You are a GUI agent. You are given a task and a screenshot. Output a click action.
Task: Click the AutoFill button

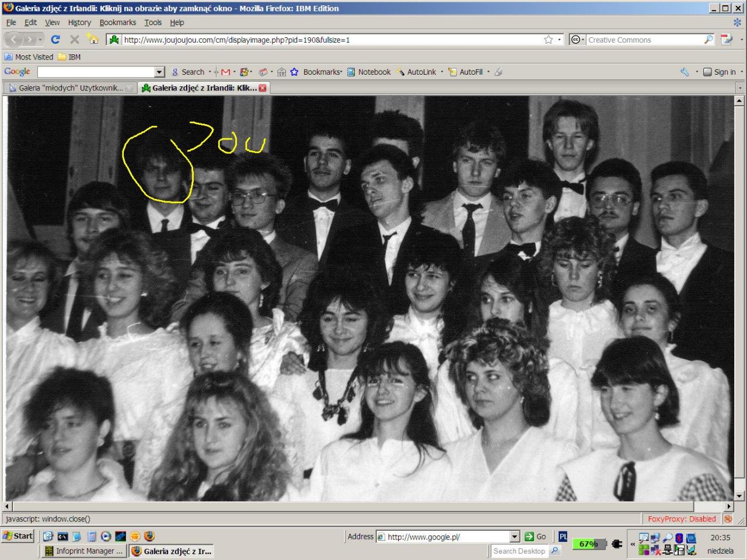click(x=466, y=72)
